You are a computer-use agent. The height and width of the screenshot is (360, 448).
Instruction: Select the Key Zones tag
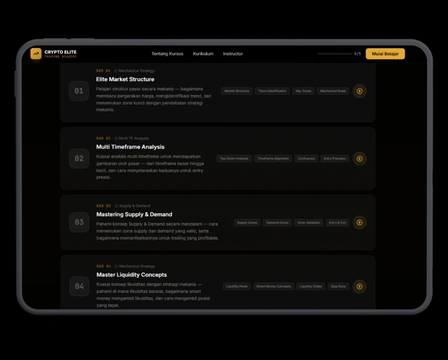[303, 91]
